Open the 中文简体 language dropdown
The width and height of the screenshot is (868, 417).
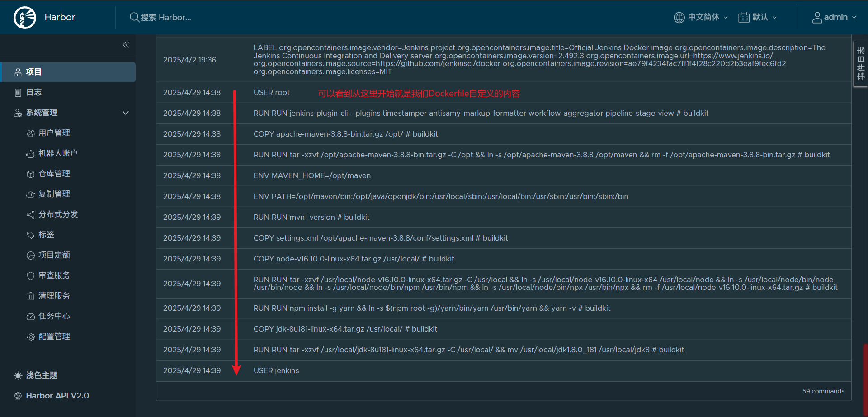click(x=708, y=17)
